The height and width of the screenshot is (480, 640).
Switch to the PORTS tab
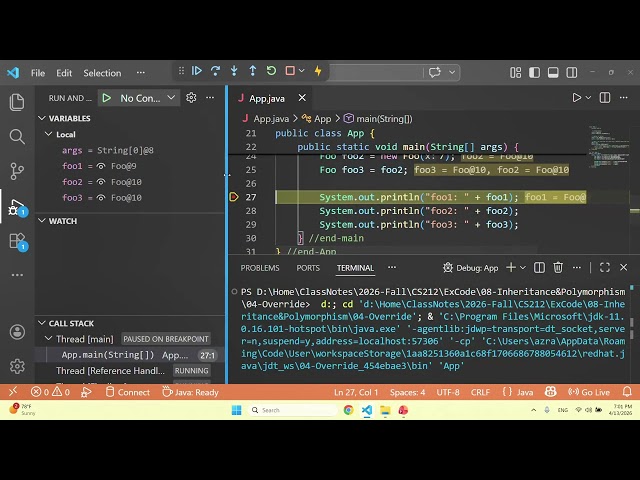(x=308, y=268)
